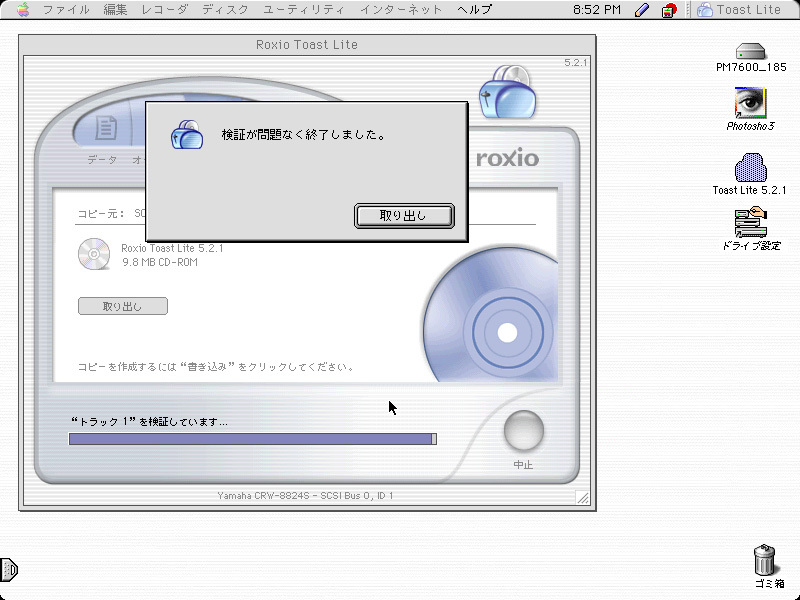Click the grayed 取り出し eject button under the disc
This screenshot has width=800, height=600.
123,306
